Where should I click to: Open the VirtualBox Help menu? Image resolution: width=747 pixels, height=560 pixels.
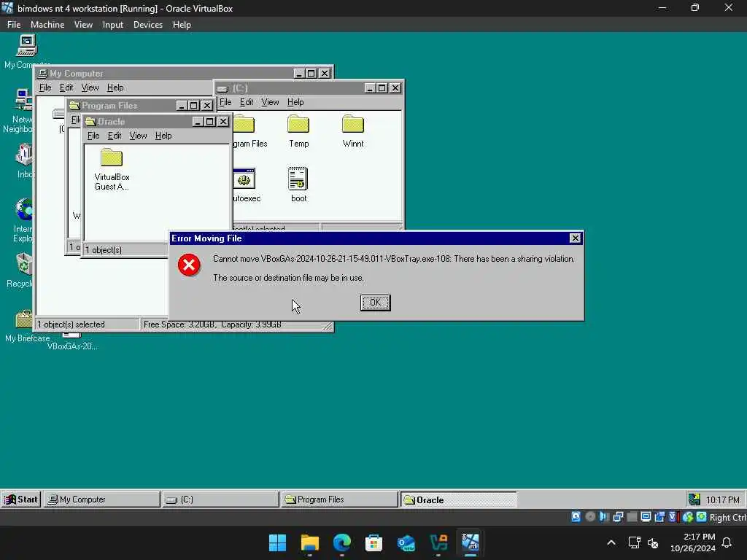tap(182, 25)
